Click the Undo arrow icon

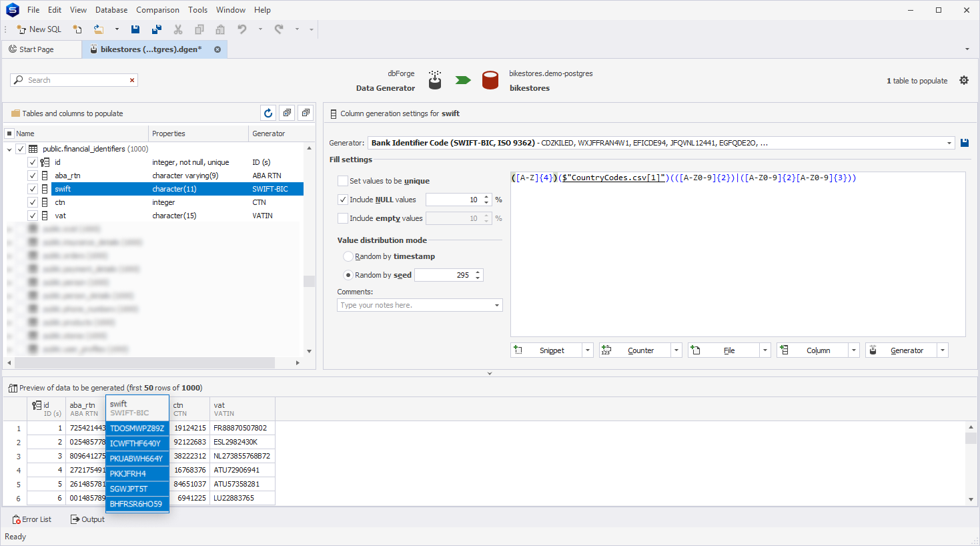242,29
